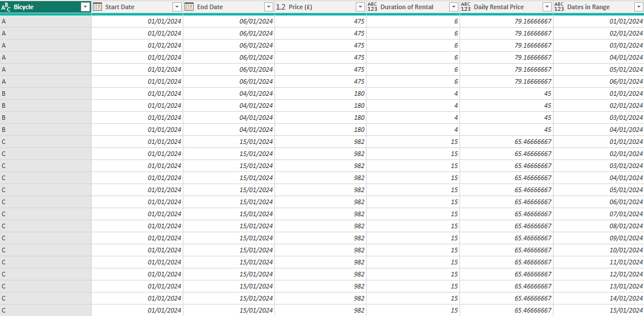Click End Date 06/01/2024 in Bicycle A row dated 05/01/2024
Image resolution: width=644 pixels, height=316 pixels.
[x=229, y=69]
